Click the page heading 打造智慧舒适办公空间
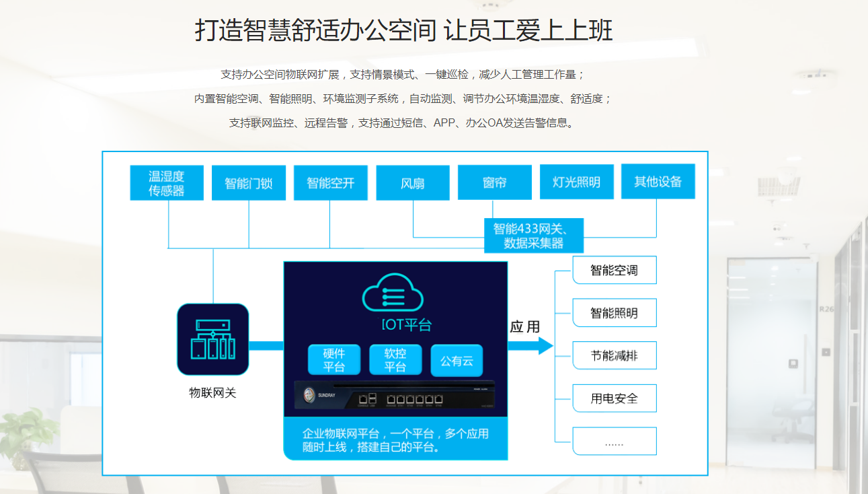The height and width of the screenshot is (494, 868). pos(316,31)
